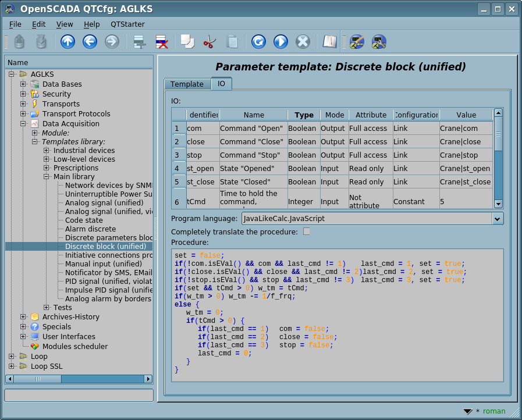Click the 'Crane|com' value cell
This screenshot has width=522, height=420.
466,129
